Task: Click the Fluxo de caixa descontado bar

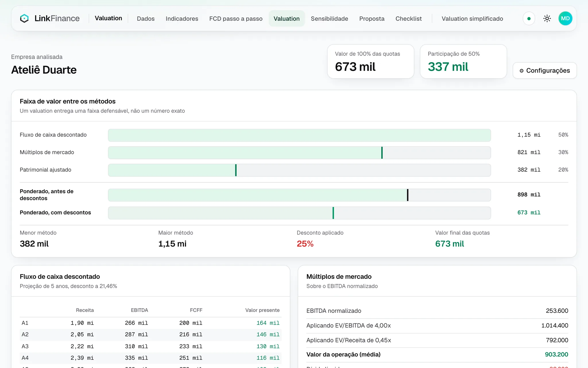Action: coord(299,135)
